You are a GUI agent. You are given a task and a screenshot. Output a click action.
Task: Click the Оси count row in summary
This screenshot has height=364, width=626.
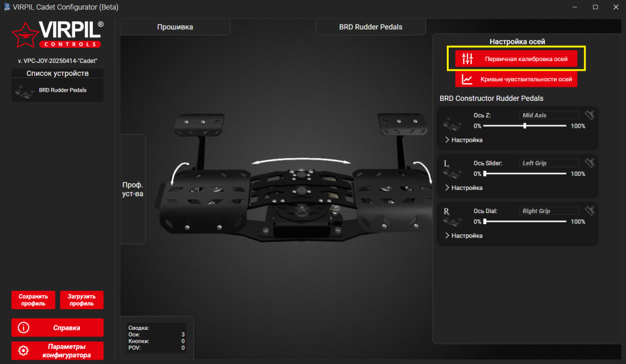tap(156, 335)
